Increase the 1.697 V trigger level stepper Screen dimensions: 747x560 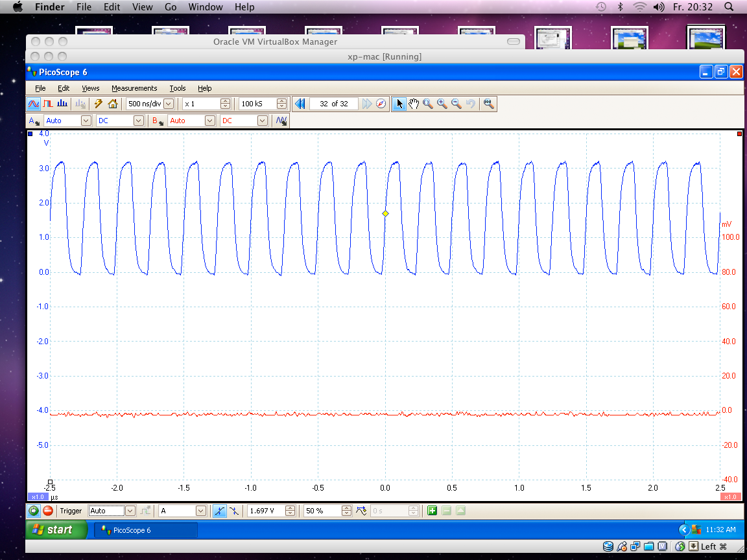coord(290,507)
